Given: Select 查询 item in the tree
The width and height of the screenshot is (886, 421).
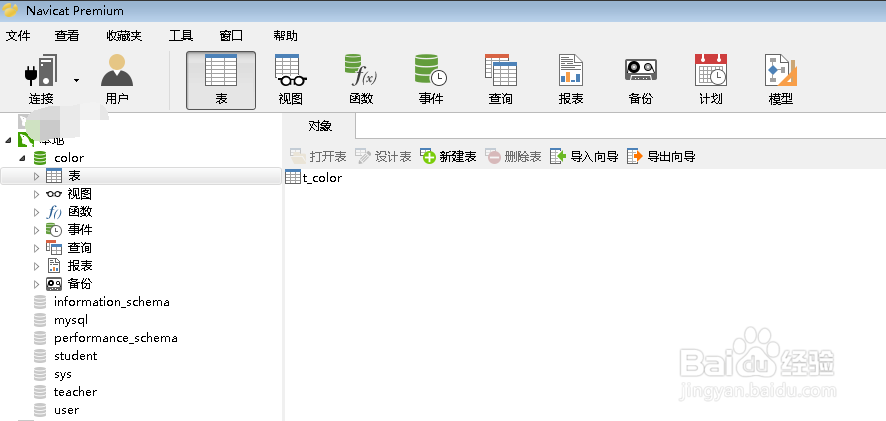Looking at the screenshot, I should pyautogui.click(x=80, y=248).
